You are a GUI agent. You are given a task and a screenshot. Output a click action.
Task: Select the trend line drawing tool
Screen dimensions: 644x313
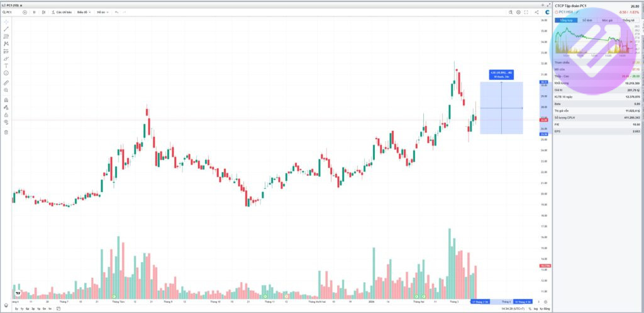click(6, 29)
